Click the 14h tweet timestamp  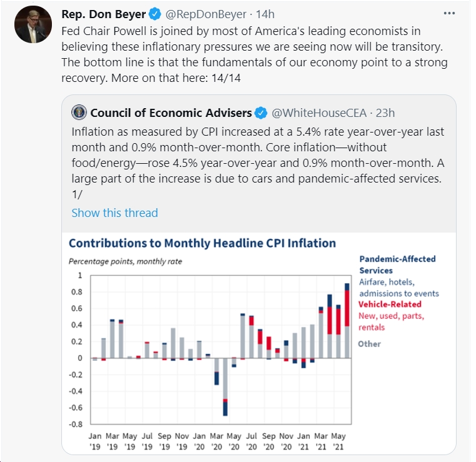pyautogui.click(x=265, y=14)
